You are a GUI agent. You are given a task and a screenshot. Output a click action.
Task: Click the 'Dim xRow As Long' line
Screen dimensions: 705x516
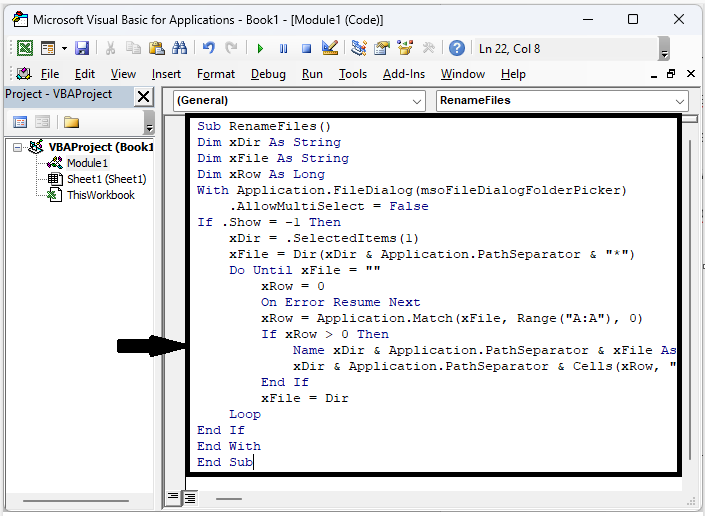coord(261,174)
